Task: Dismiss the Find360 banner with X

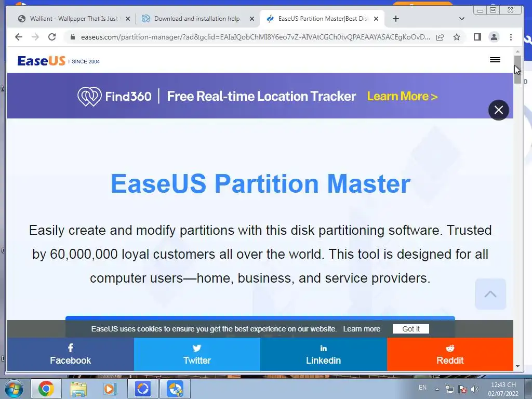Action: [x=498, y=110]
